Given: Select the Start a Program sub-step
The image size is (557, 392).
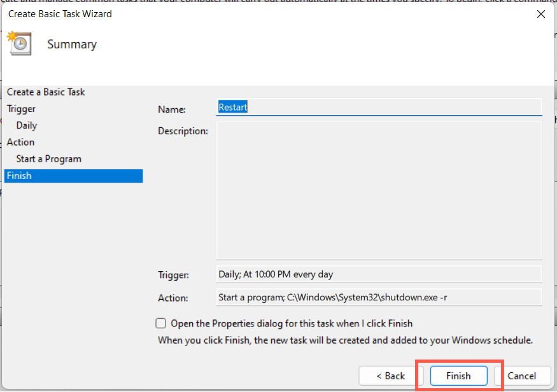Looking at the screenshot, I should (49, 158).
